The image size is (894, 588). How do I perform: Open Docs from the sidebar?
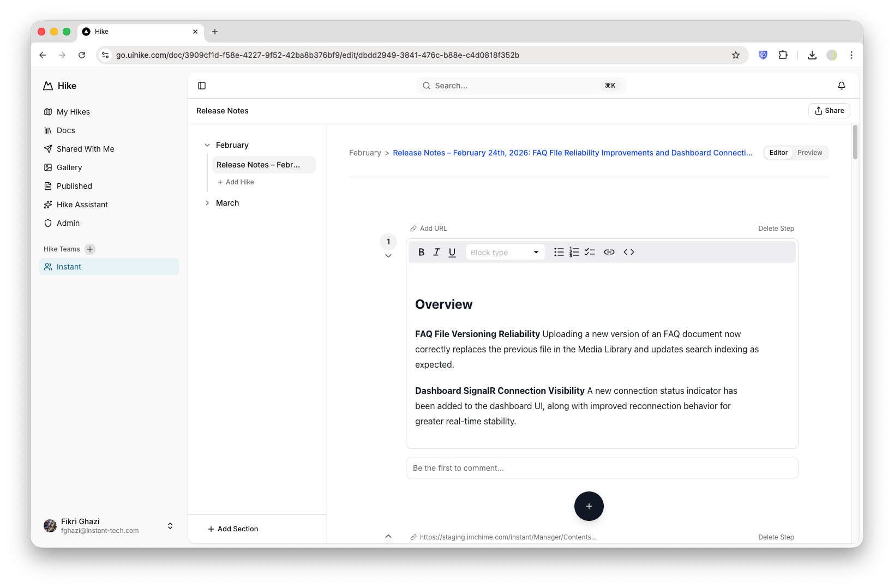[66, 130]
